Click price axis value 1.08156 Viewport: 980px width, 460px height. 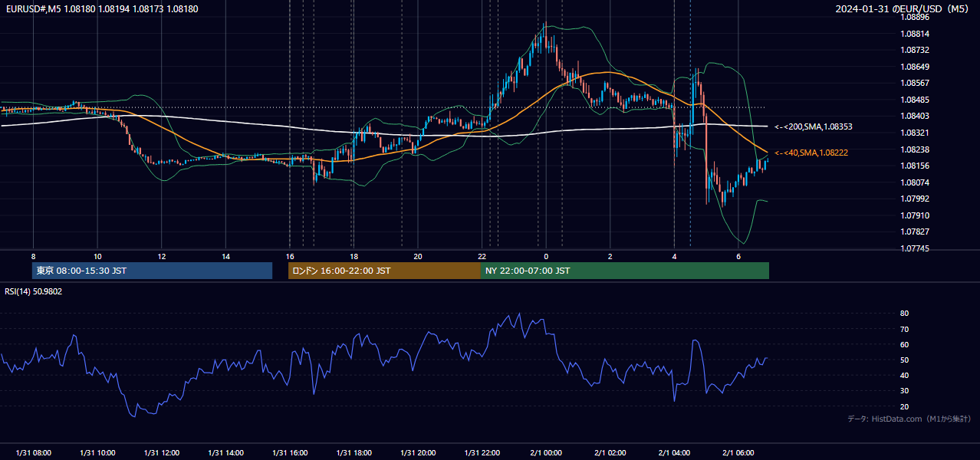pyautogui.click(x=915, y=166)
